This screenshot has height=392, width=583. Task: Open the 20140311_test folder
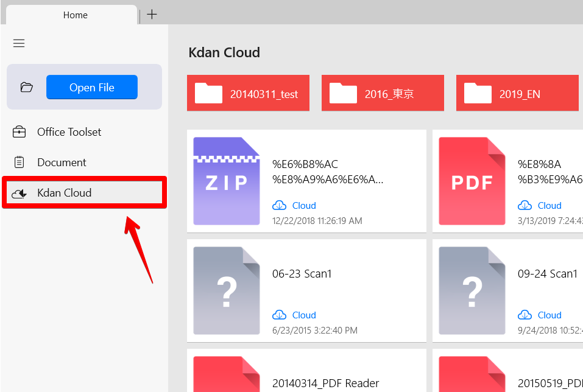[x=248, y=93]
